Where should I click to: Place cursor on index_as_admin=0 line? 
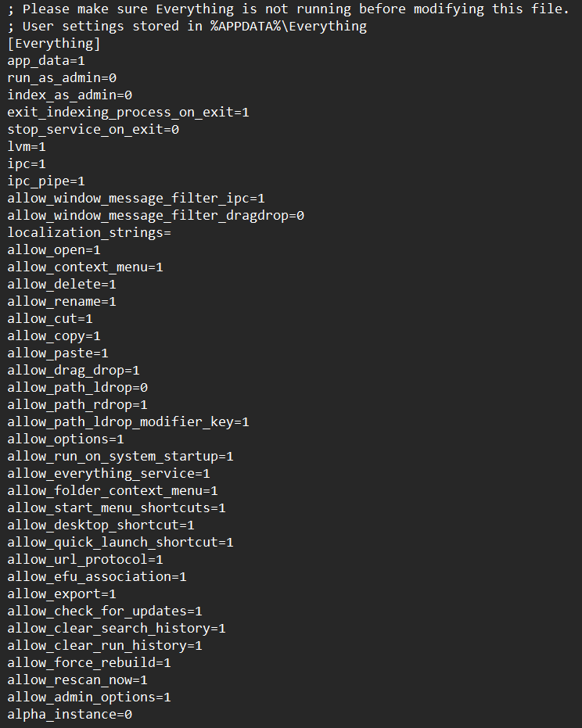tap(70, 95)
